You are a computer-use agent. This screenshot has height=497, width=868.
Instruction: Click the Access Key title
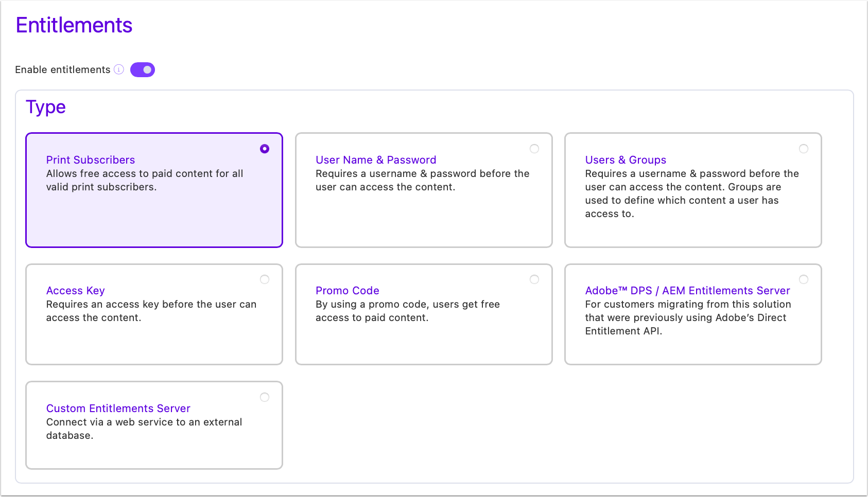tap(76, 291)
